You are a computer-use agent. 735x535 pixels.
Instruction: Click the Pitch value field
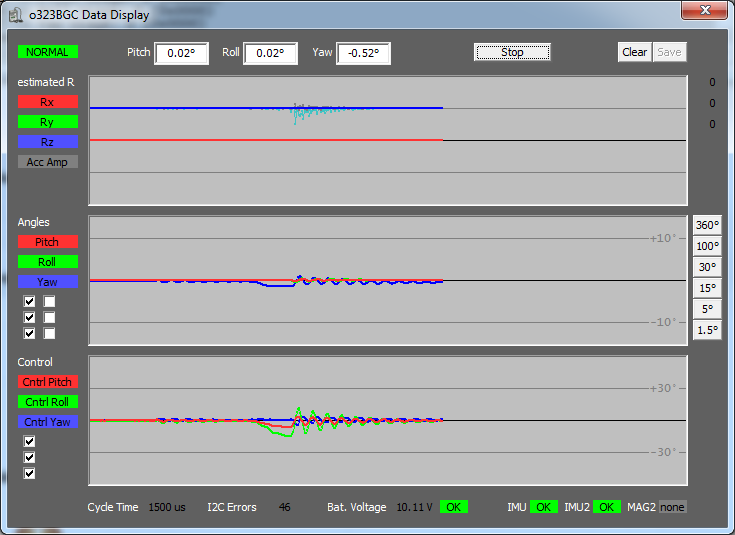pyautogui.click(x=181, y=53)
